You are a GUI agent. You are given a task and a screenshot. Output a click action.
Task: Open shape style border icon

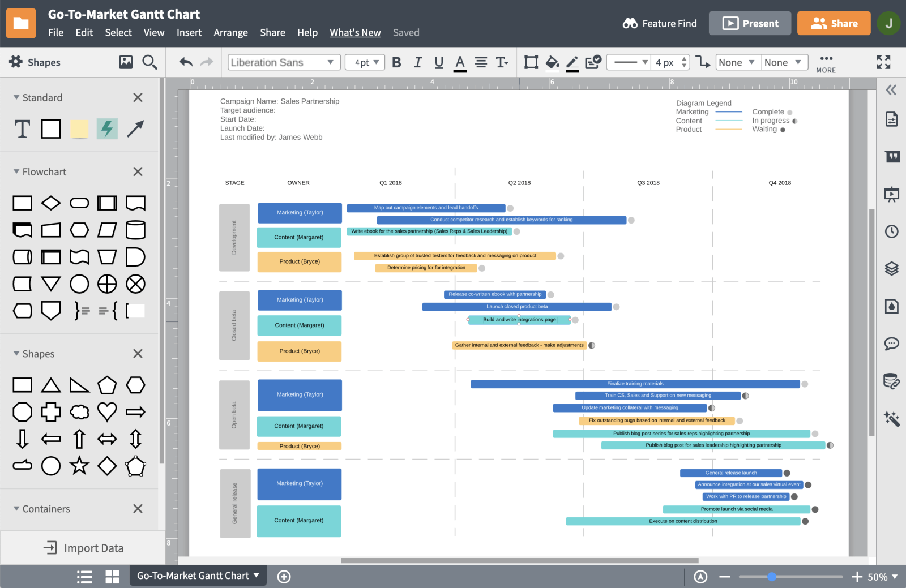[x=531, y=62]
